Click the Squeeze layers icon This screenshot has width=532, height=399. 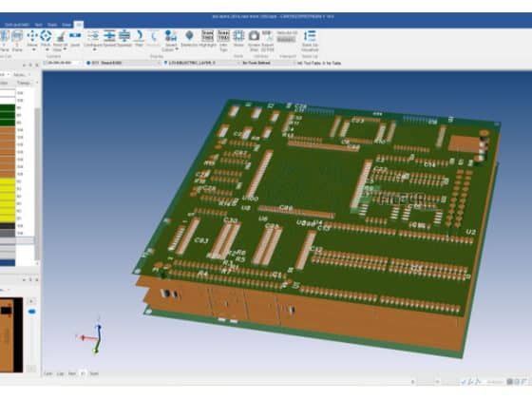pos(124,36)
